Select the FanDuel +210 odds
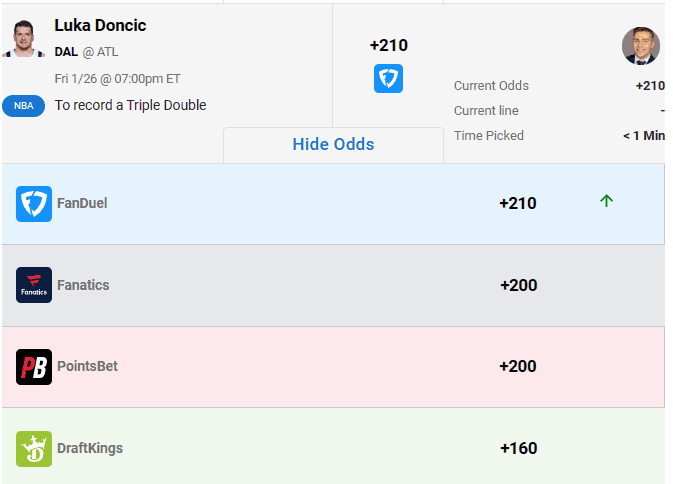Screen dimensions: 673x484 (x=517, y=204)
